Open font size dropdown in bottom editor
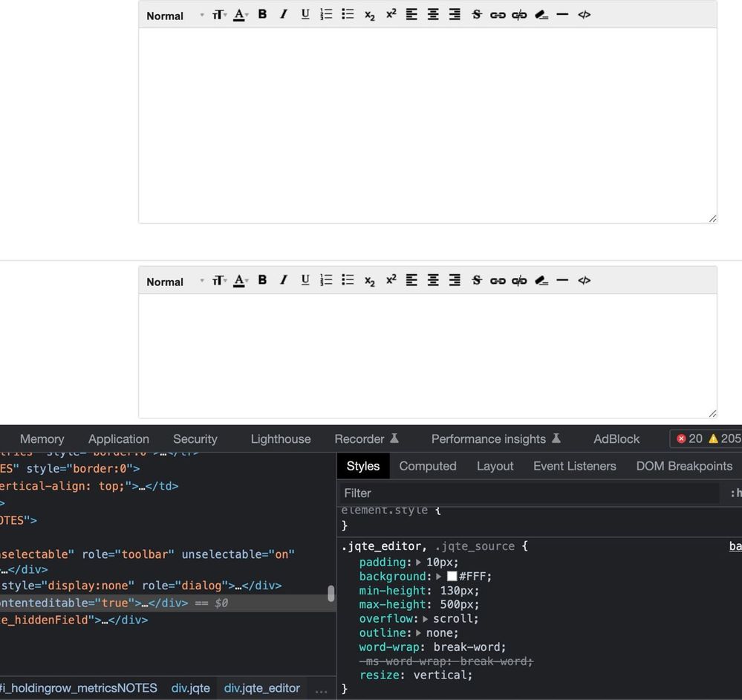 (219, 280)
